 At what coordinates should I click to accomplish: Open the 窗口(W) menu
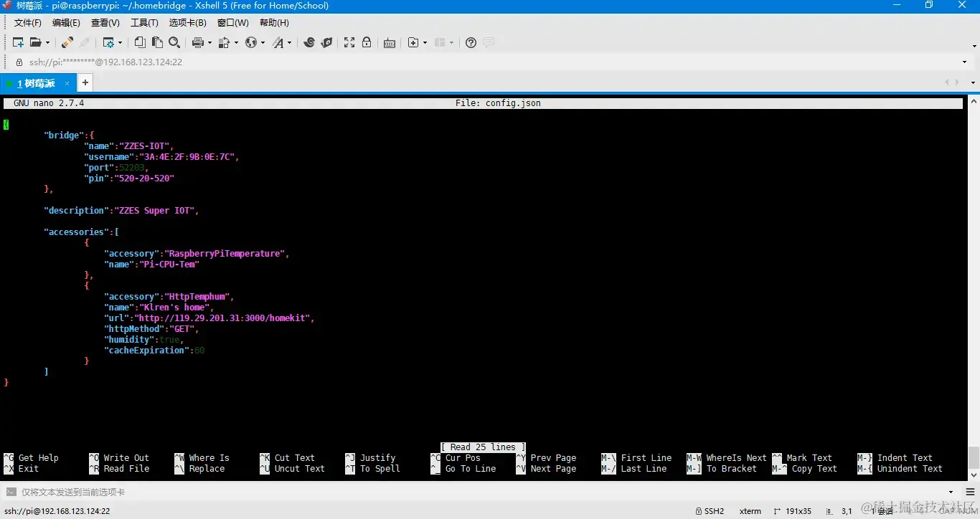233,23
